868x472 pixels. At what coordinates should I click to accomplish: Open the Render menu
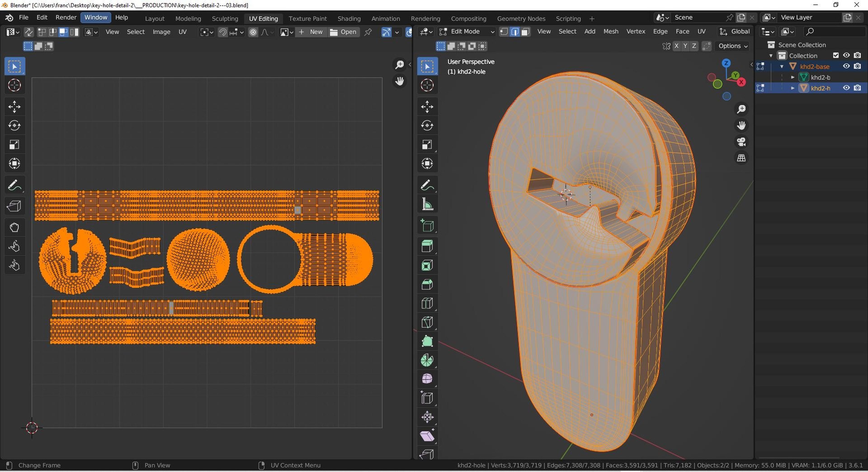66,18
